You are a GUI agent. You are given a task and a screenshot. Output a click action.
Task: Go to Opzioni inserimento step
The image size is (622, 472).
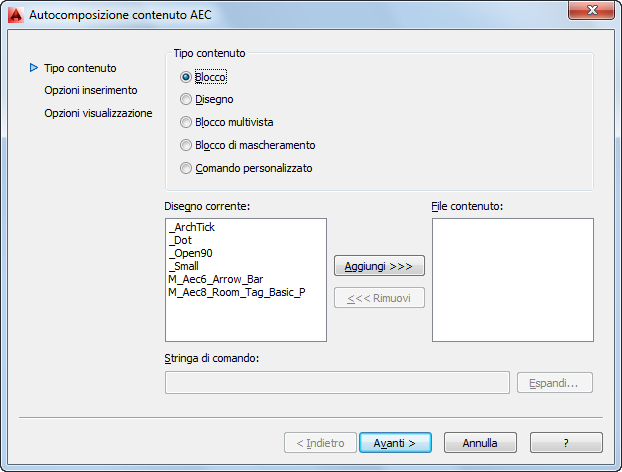pyautogui.click(x=91, y=90)
